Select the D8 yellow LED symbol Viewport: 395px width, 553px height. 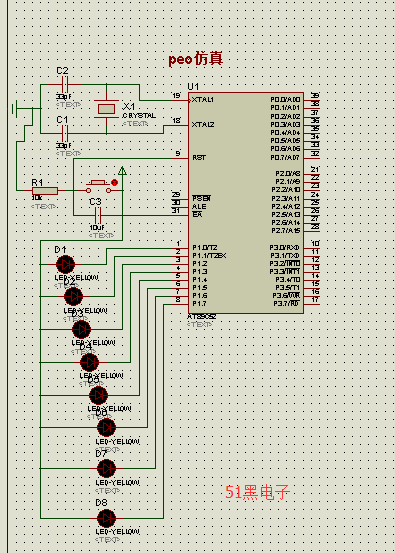click(106, 518)
